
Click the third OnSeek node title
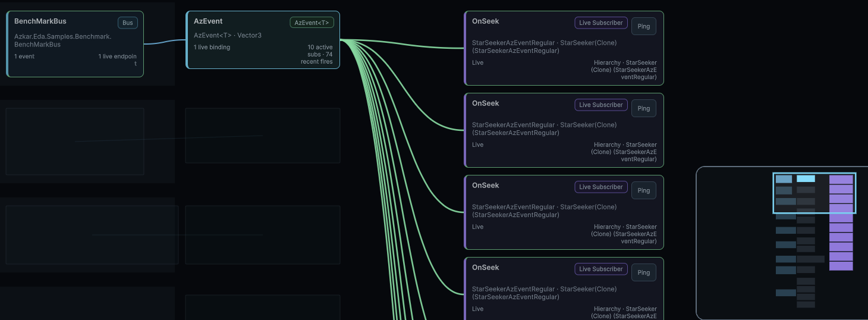[485, 186]
